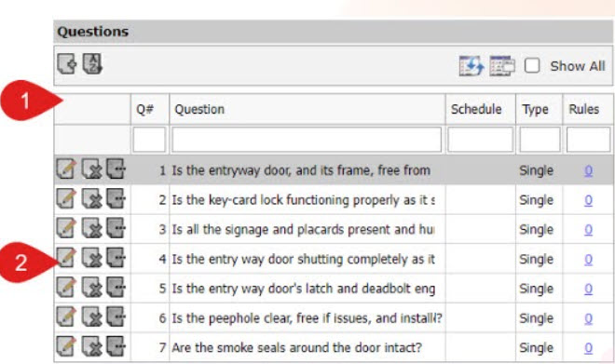Image resolution: width=615 pixels, height=364 pixels.
Task: Open the rules link for question 3
Action: click(x=588, y=229)
